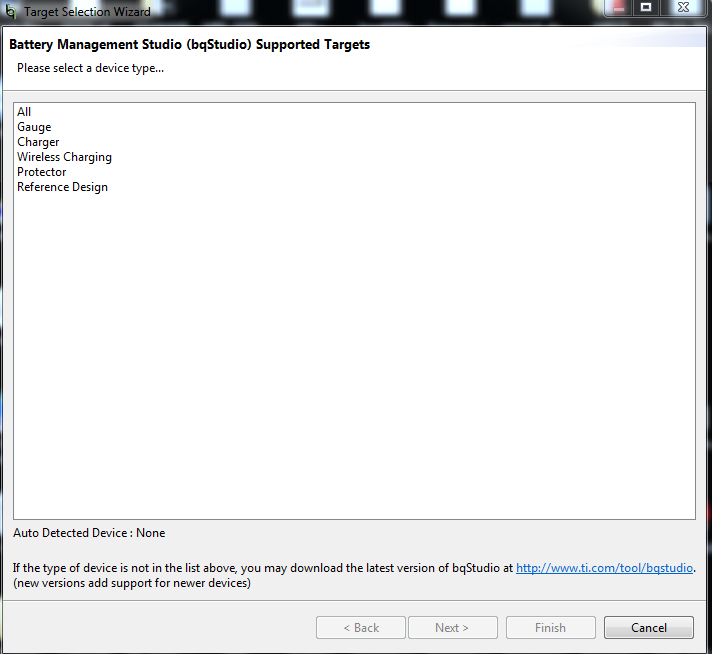
Task: Cancel the Target Selection Wizard
Action: point(649,628)
